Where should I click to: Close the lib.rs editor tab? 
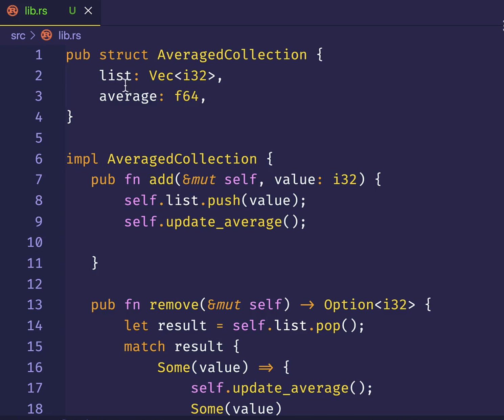(88, 11)
